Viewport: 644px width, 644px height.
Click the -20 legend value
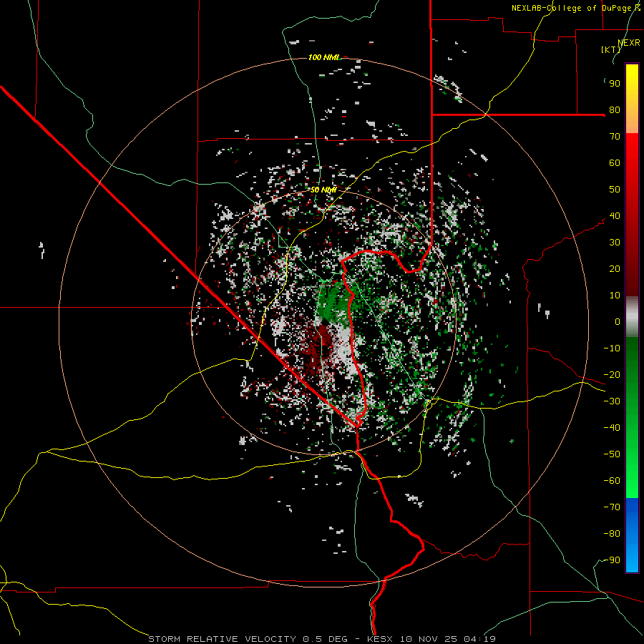point(612,375)
